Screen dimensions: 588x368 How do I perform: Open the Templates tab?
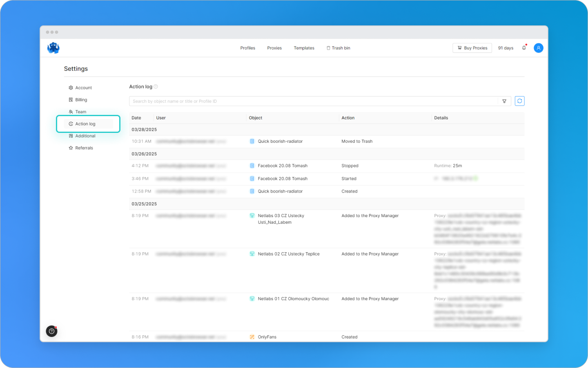click(x=304, y=48)
